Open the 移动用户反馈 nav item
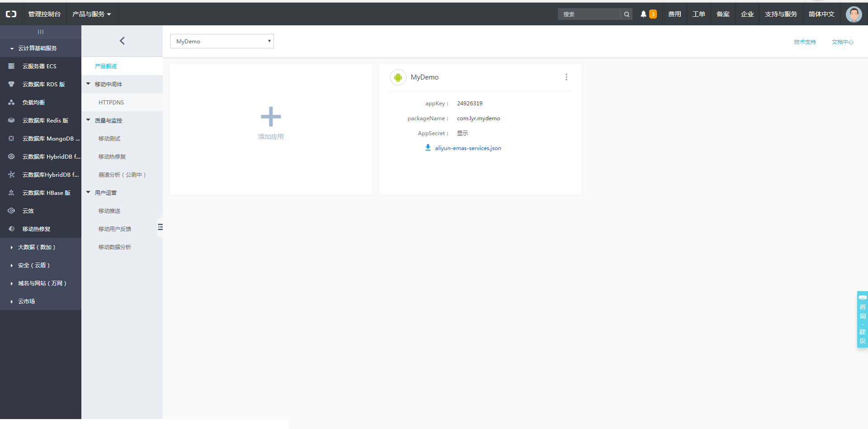868x429 pixels. [122, 229]
